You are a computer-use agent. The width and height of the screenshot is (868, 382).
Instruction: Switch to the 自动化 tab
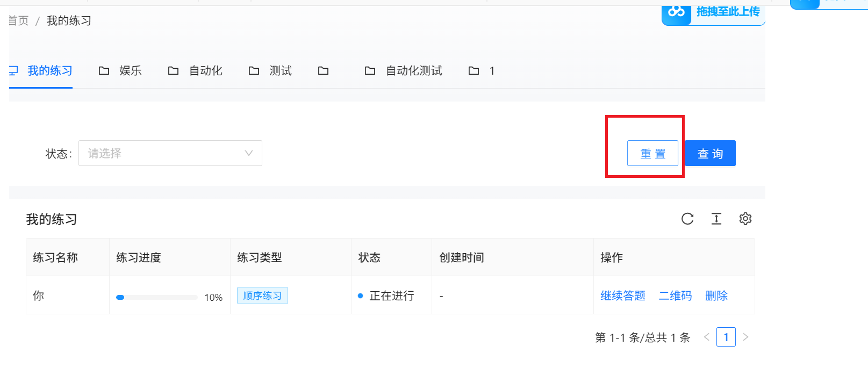(x=195, y=71)
